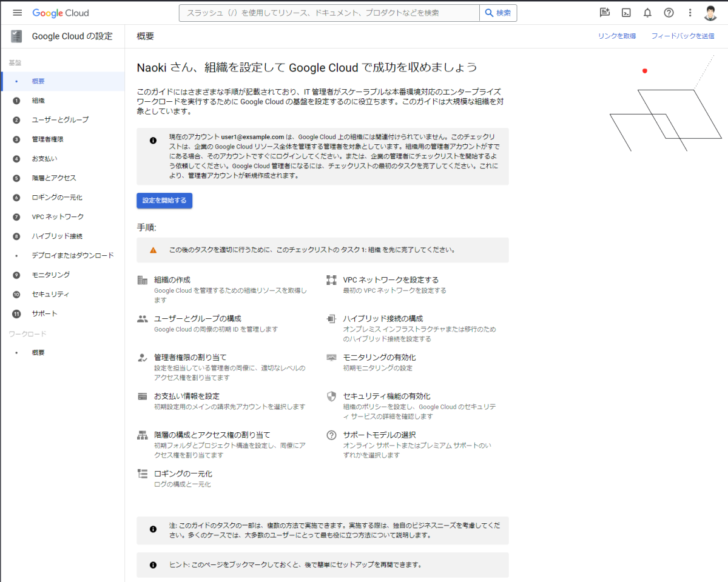Click the 組織の作成 building icon
728x582 pixels.
pyautogui.click(x=143, y=280)
